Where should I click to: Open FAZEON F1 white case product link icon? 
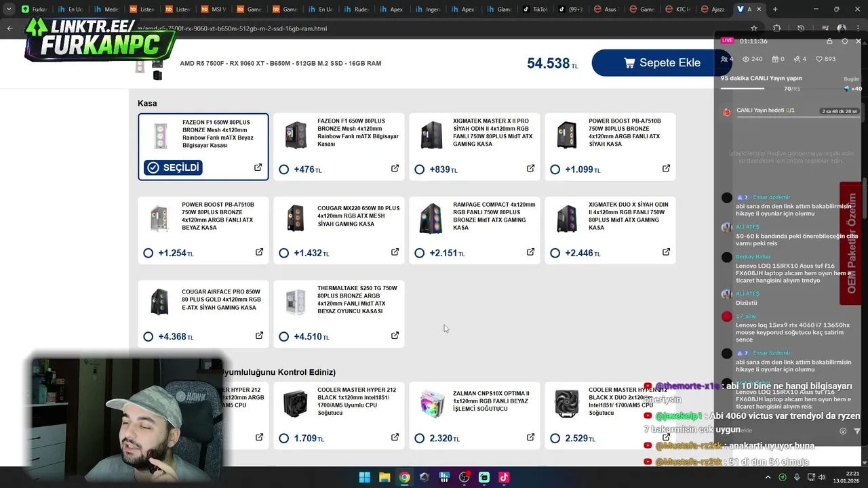pos(258,167)
